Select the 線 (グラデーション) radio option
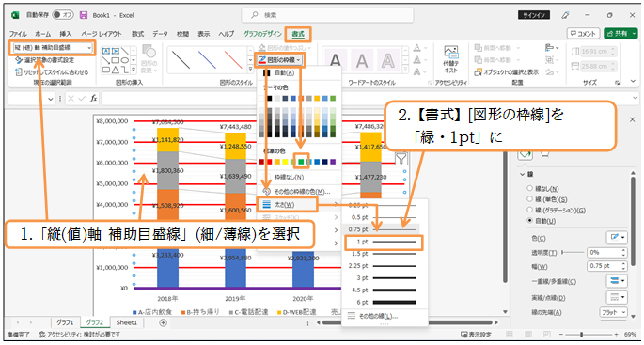 [x=530, y=211]
